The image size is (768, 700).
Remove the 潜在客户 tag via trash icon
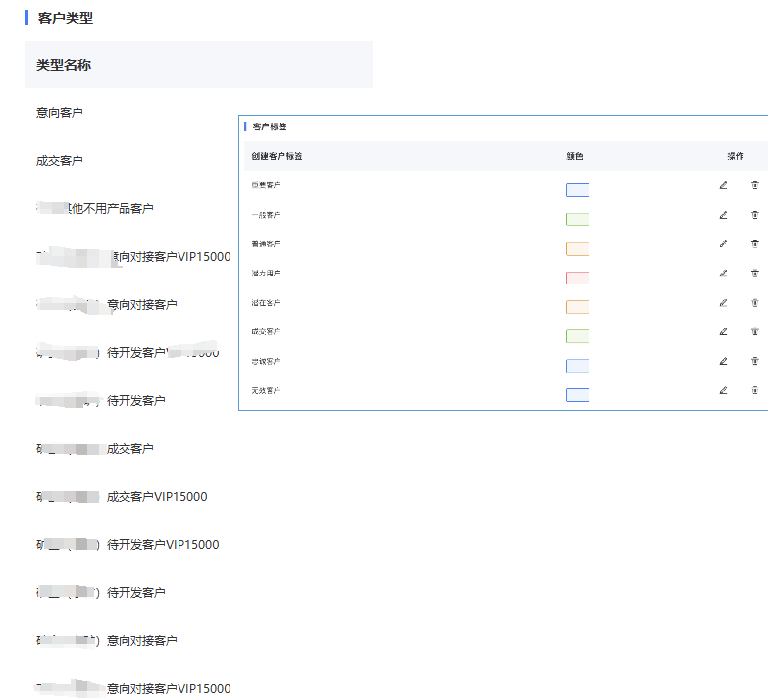(x=754, y=303)
